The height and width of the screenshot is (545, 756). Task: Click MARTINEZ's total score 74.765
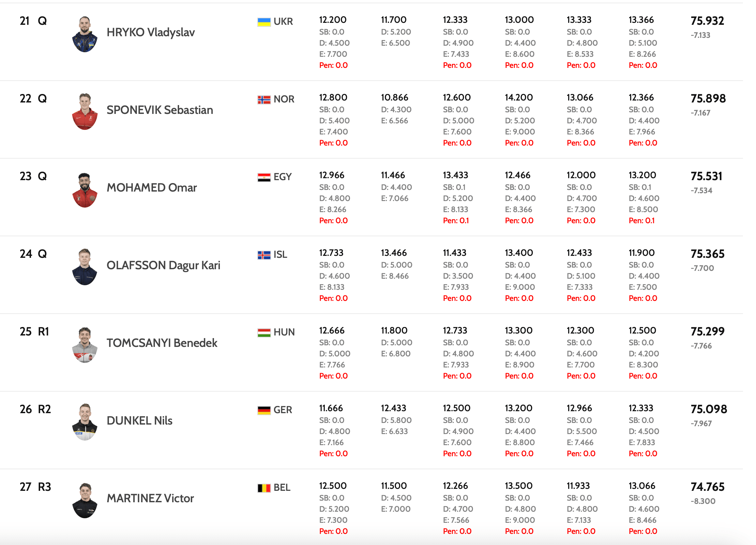[707, 487]
